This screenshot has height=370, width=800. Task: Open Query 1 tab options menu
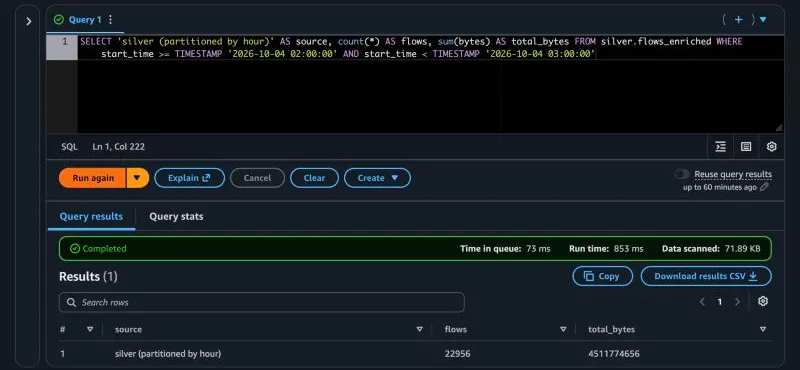point(110,20)
